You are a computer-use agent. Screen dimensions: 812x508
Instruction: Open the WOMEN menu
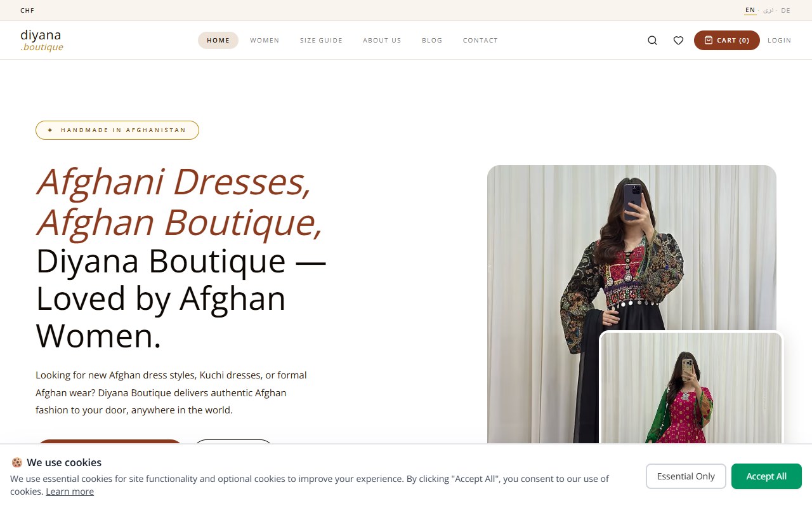click(x=265, y=41)
